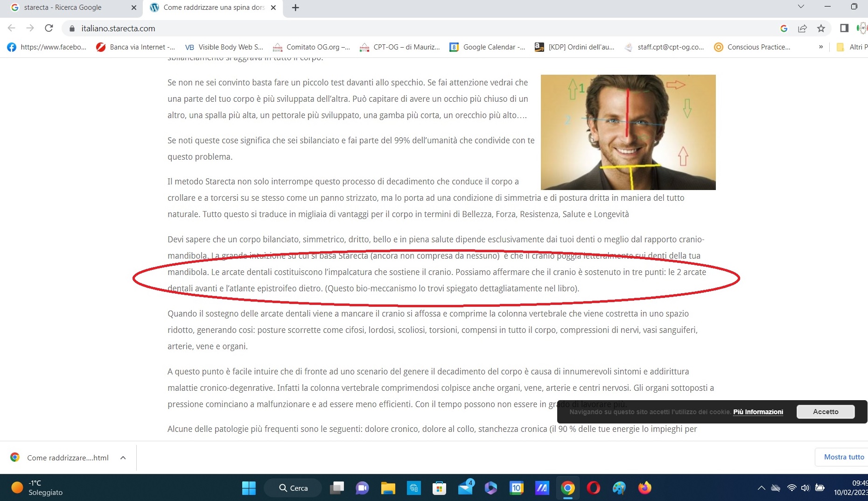This screenshot has width=868, height=501.
Task: Open downloaded 'Come raddrizzare....html' file
Action: tap(68, 458)
